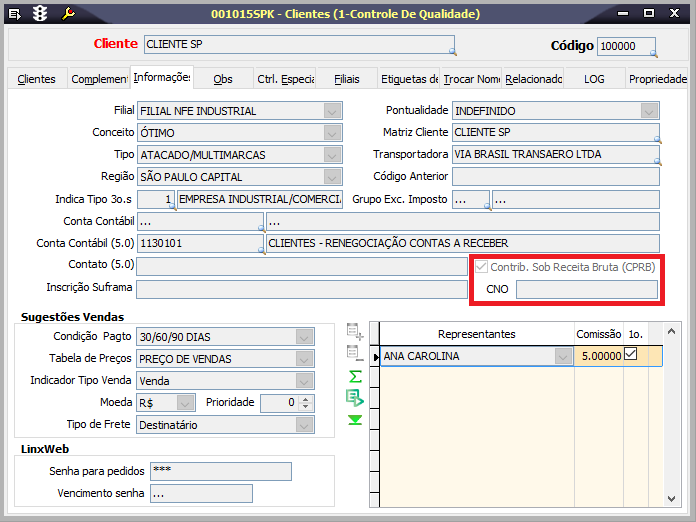Open the Tipo de Frete dropdown

(x=304, y=425)
